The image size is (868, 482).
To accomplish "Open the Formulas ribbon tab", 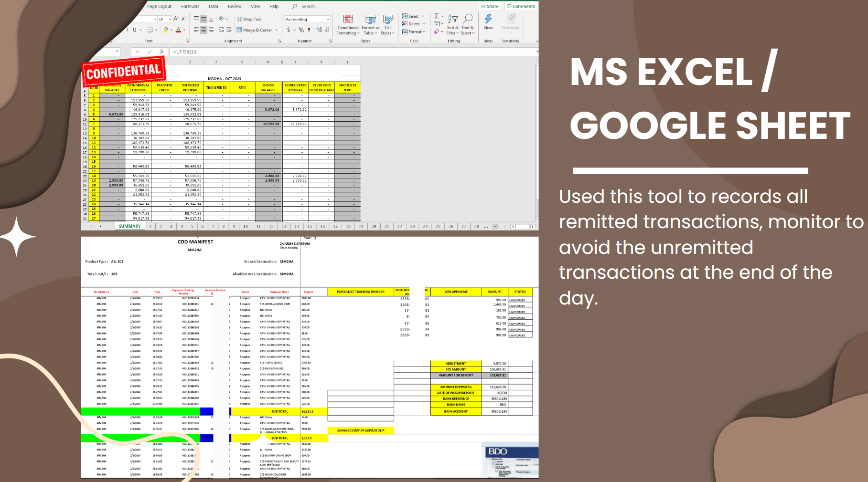I will coord(190,6).
